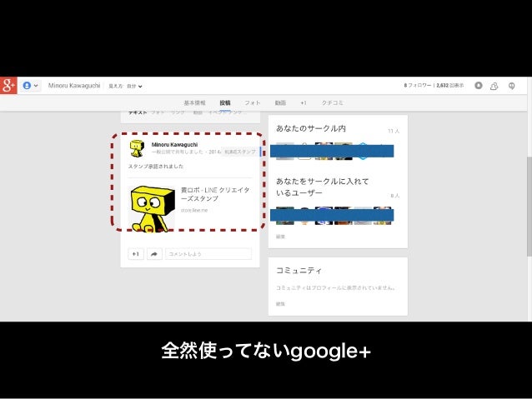Open the notifications bell icon

479,86
